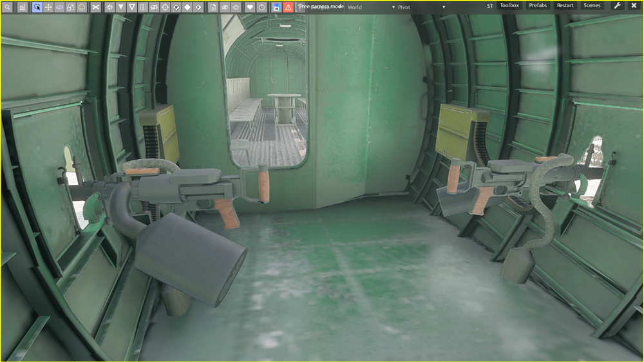Screen dimensions: 644x362
Task: Open the Toolbox panel
Action: tap(509, 6)
